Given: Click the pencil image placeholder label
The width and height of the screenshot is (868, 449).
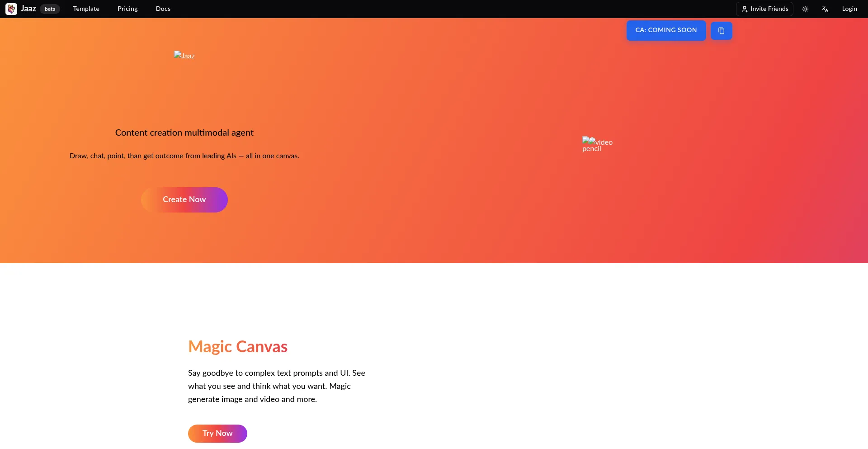Looking at the screenshot, I should tap(591, 149).
